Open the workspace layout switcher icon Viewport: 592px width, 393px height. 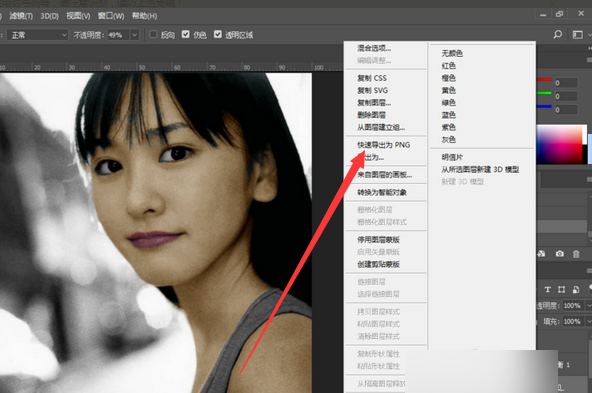point(578,35)
